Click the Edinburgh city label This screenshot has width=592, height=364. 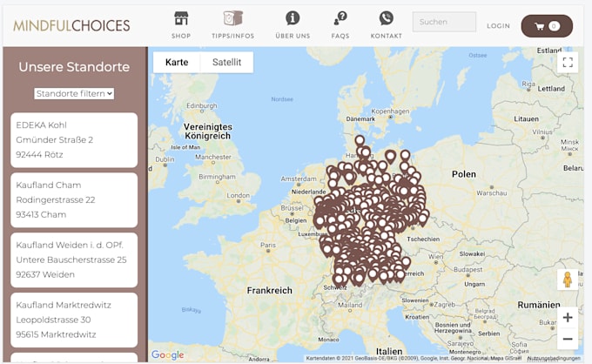202,105
